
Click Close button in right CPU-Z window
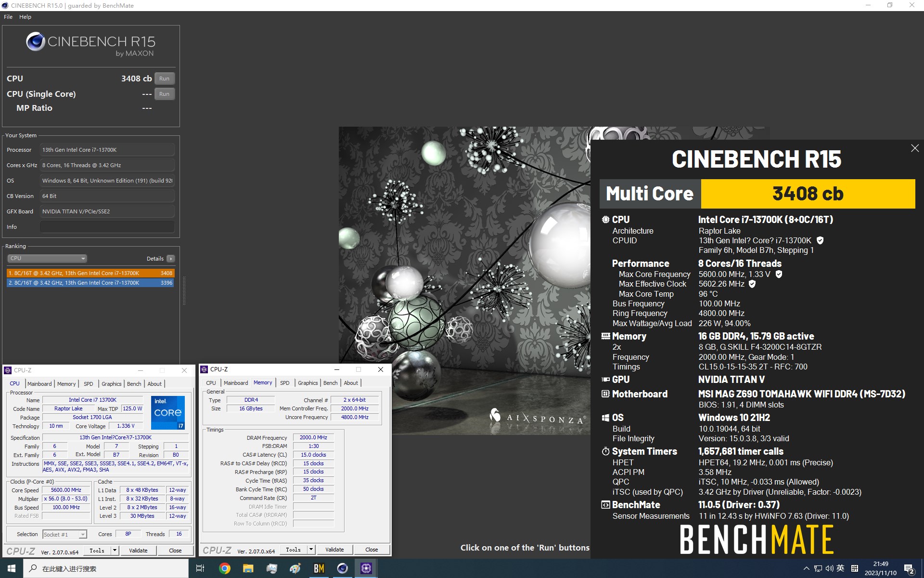[x=372, y=549]
